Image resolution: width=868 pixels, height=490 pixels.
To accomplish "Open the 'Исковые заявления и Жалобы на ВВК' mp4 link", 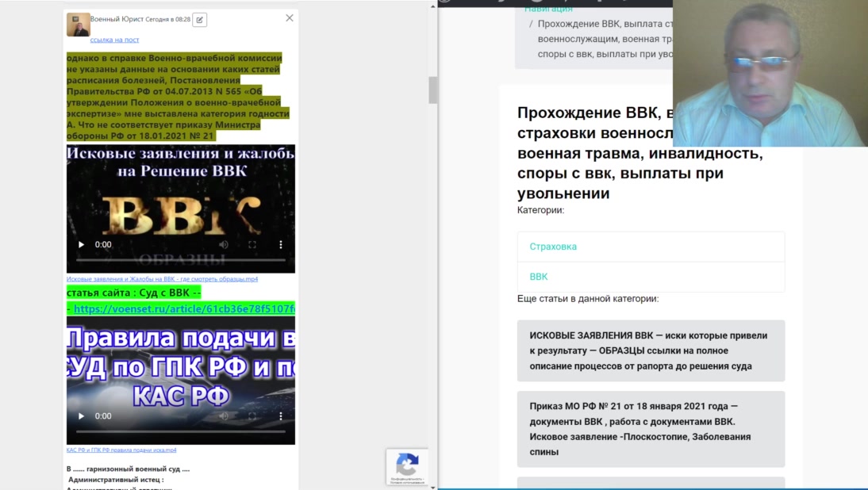I will 162,279.
